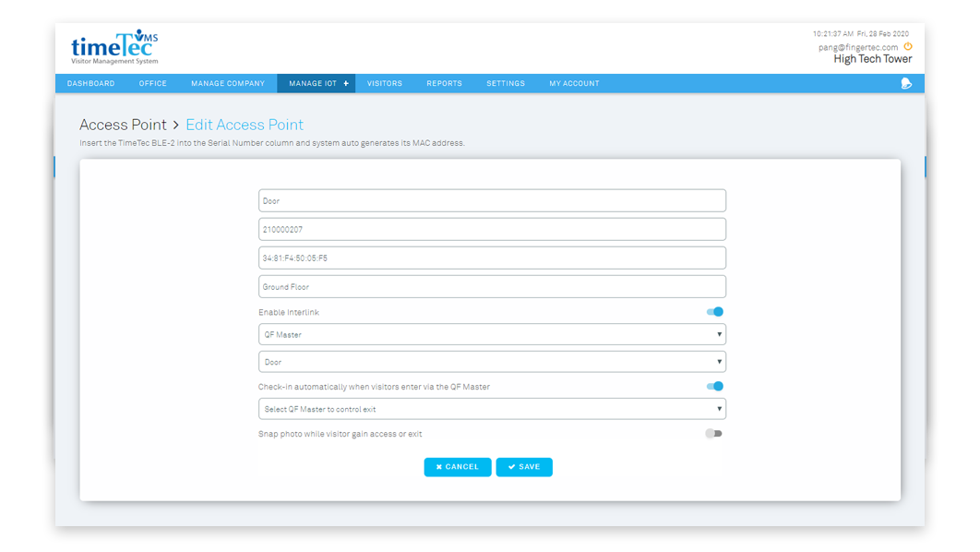Click the TimeTec VMS logo
980x552 pixels.
tap(114, 47)
